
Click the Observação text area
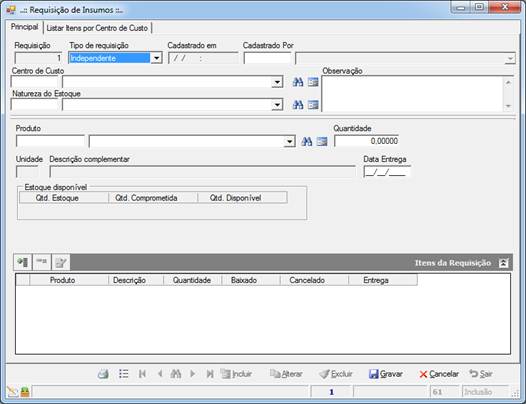point(413,94)
